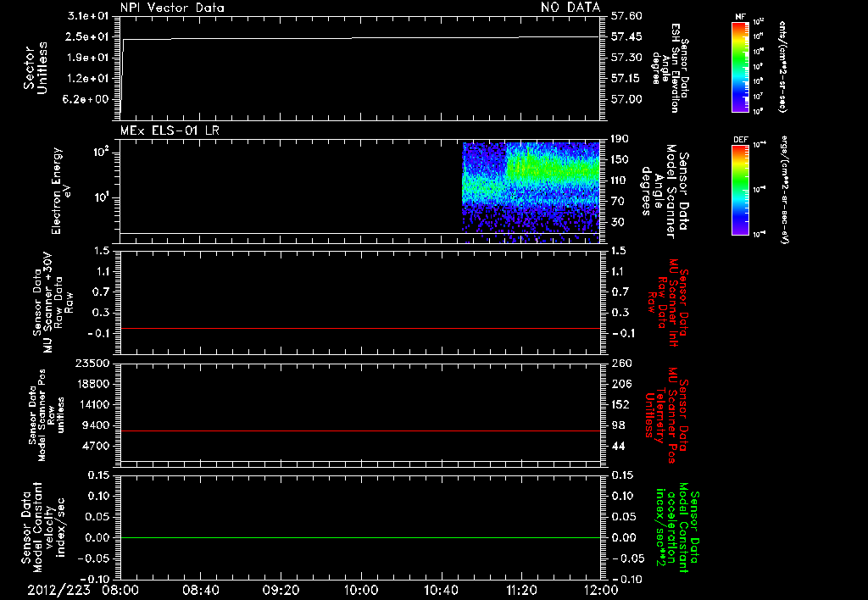
Task: Click the green velocity line
Action: pos(359,537)
